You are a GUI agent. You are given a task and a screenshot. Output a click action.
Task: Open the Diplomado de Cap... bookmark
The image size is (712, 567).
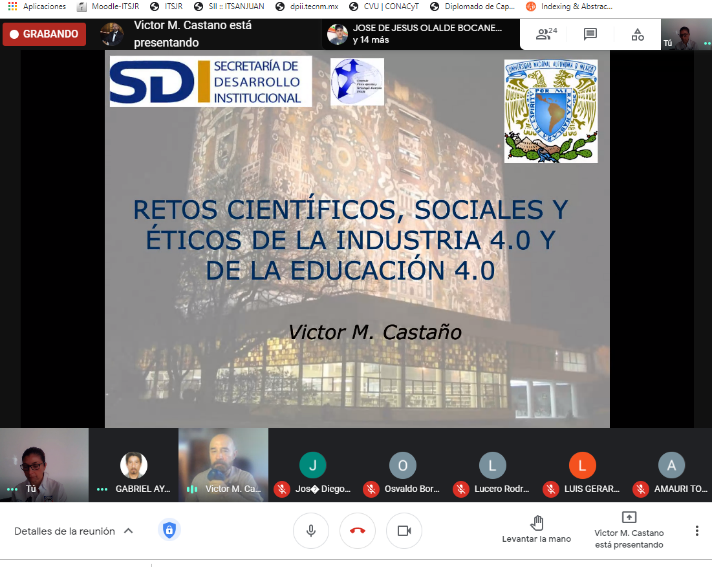pos(472,6)
